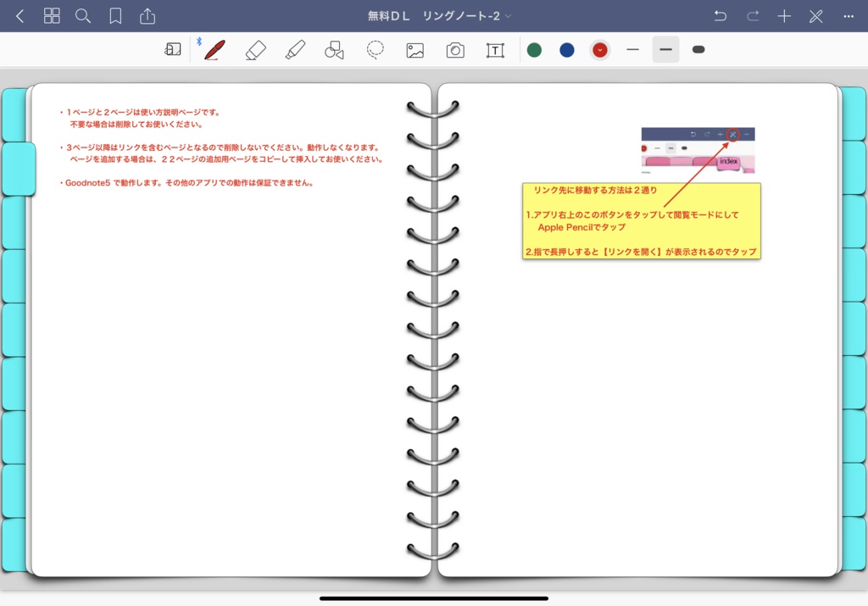Click the text 'Apple Pencilでタップ'

pyautogui.click(x=581, y=227)
